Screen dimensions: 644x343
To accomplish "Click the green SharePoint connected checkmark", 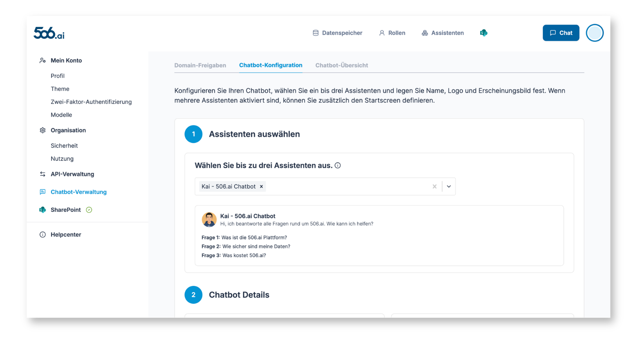I will [89, 210].
